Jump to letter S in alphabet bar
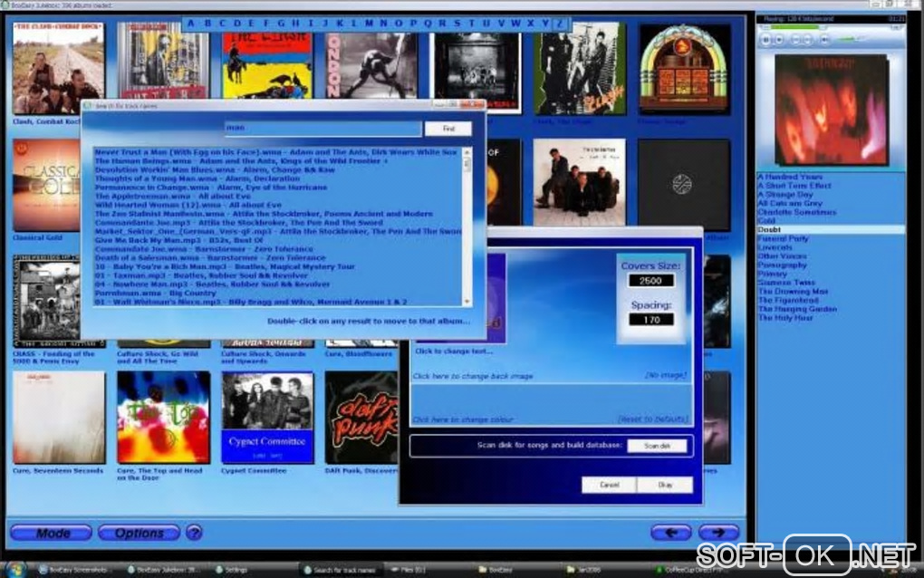 457,24
